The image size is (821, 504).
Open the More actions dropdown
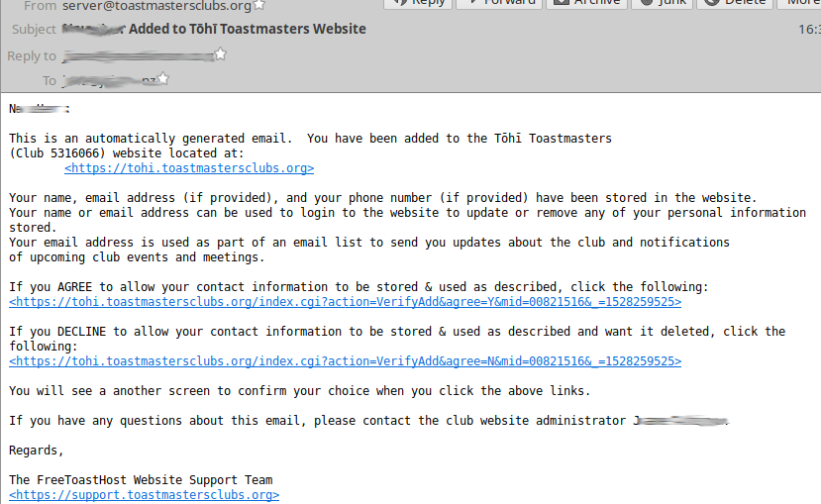point(799,4)
